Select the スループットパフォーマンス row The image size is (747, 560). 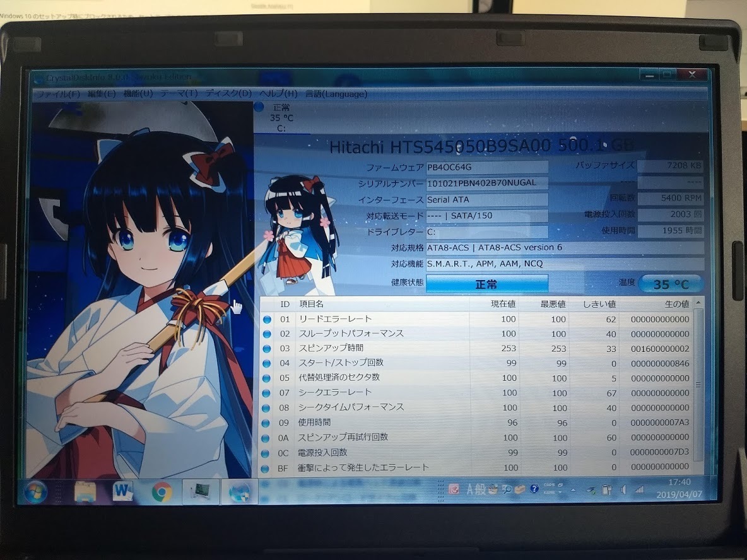476,334
